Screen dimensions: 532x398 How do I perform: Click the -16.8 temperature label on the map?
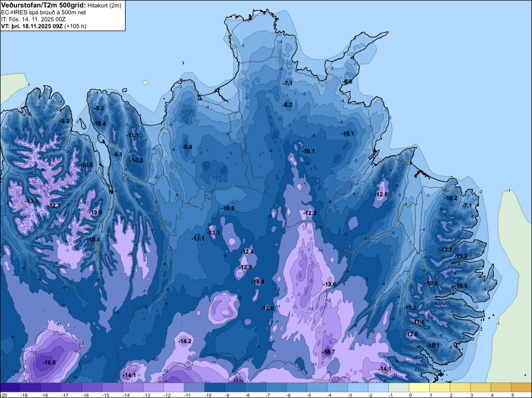pyautogui.click(x=49, y=363)
